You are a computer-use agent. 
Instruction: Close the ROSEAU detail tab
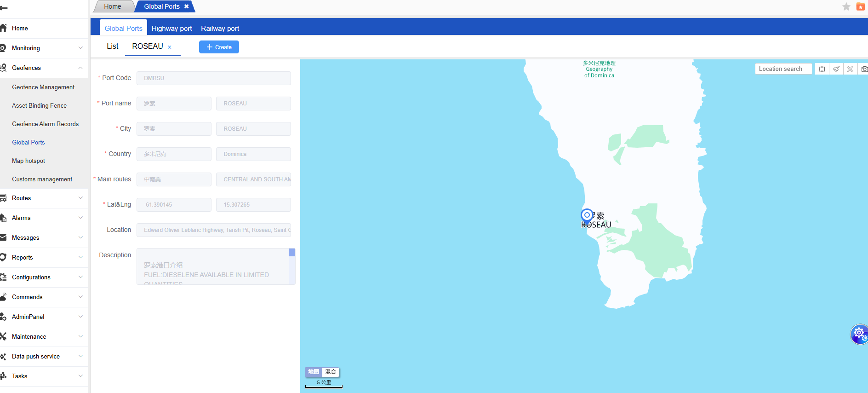[170, 47]
